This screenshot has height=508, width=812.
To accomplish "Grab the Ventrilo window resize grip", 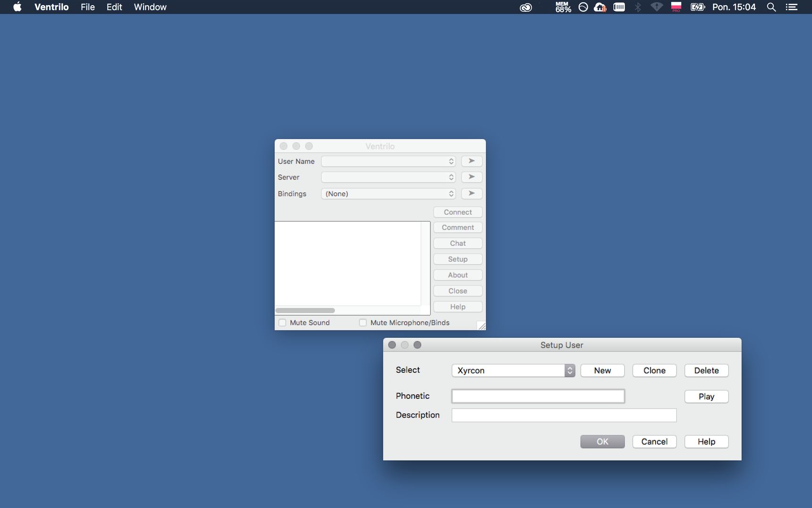I will coord(481,326).
